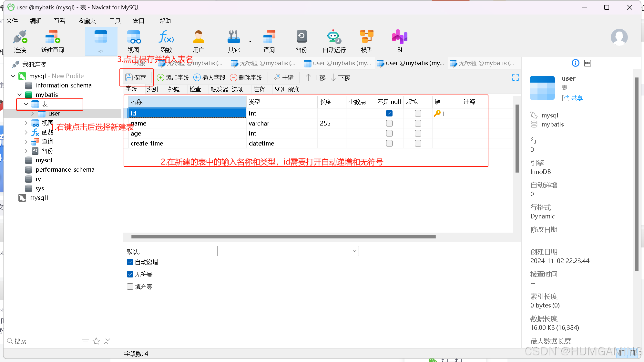This screenshot has width=644, height=362.
Task: Select the 视图 (Views) toolbar icon
Action: [x=134, y=40]
